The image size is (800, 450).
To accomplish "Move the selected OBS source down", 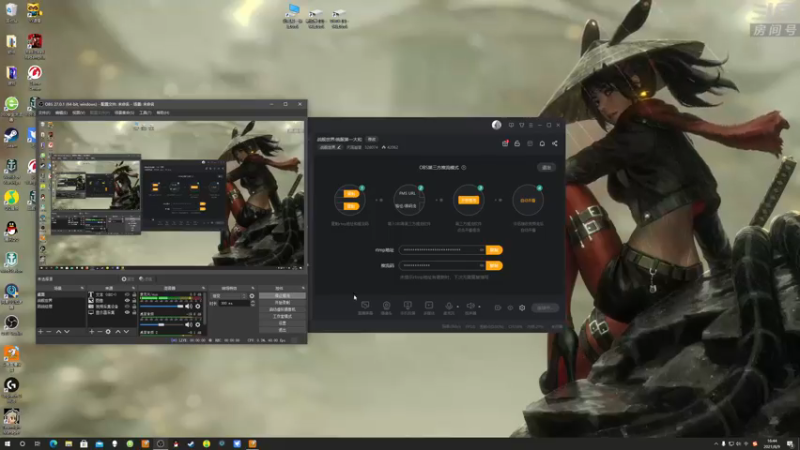I will tap(126, 332).
